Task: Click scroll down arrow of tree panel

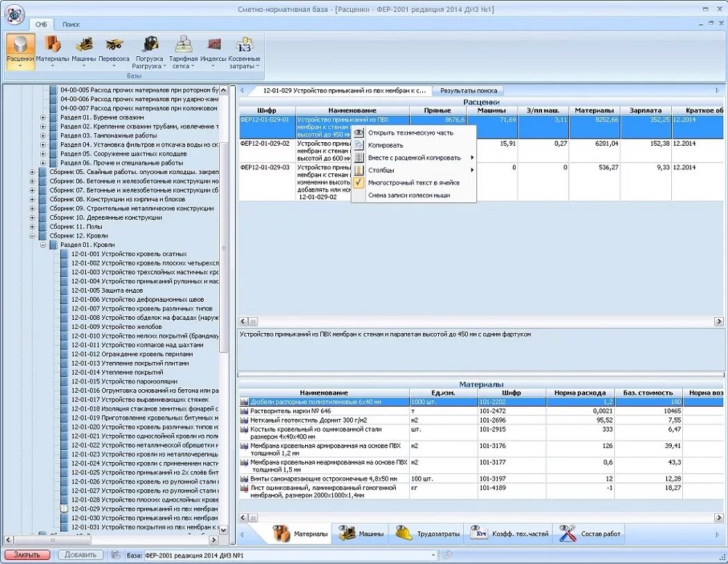Action: click(x=223, y=529)
